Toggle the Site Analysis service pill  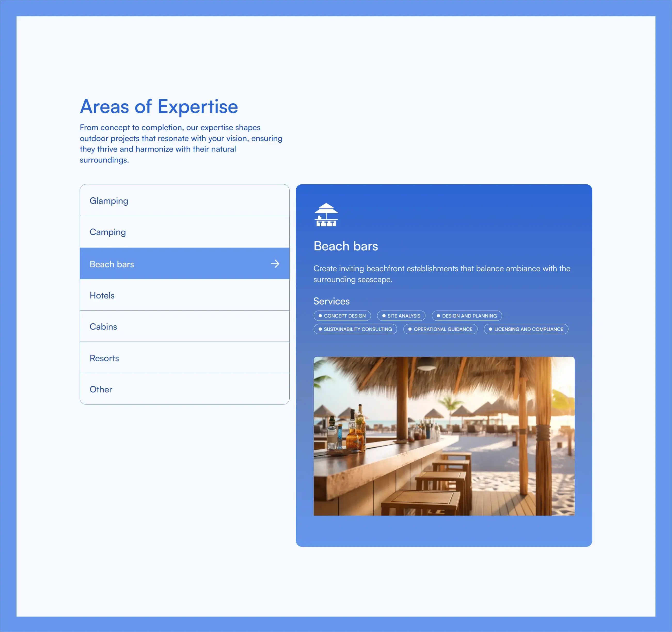[401, 316]
